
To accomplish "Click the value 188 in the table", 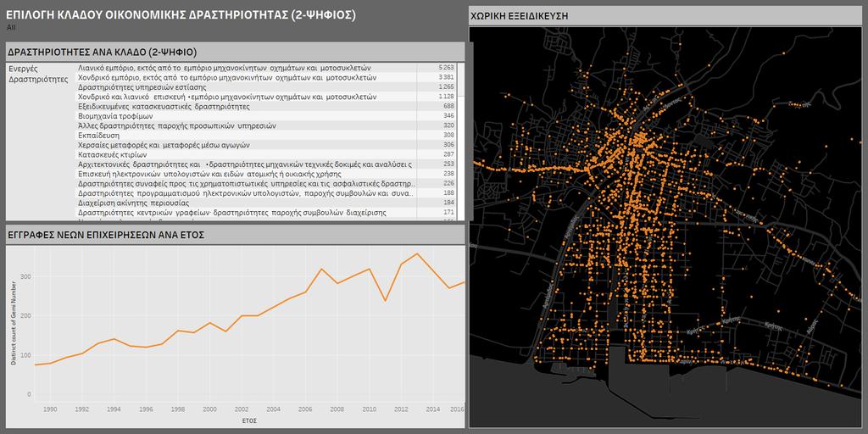I will tap(448, 193).
